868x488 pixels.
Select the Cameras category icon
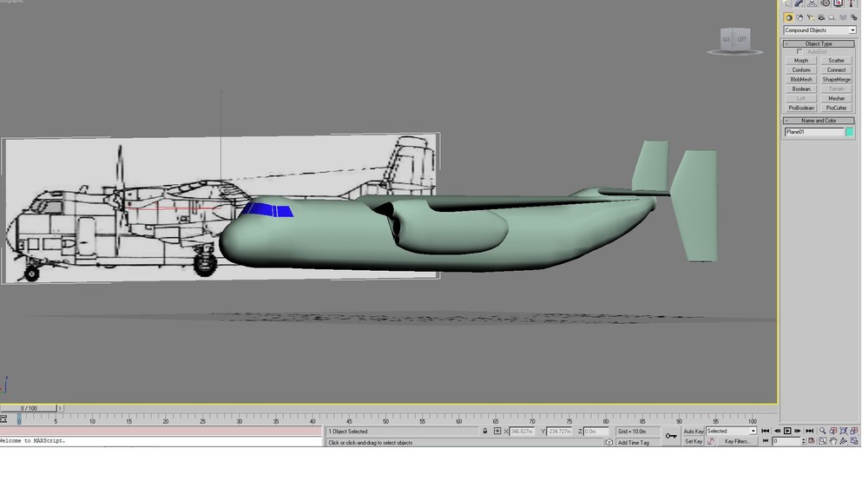point(821,17)
